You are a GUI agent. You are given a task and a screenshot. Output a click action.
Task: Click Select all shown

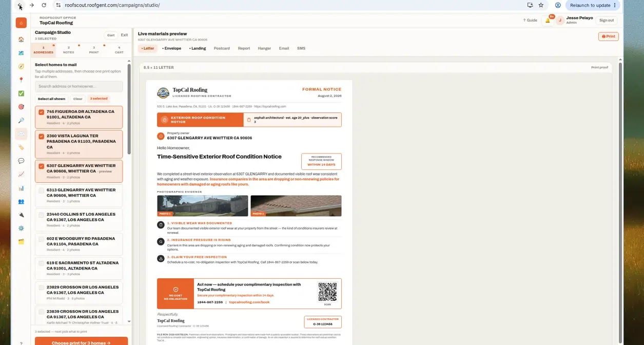click(x=52, y=99)
